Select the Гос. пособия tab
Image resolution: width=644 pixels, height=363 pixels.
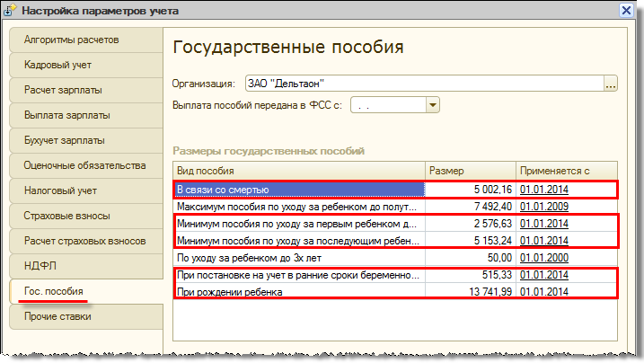tap(86, 291)
